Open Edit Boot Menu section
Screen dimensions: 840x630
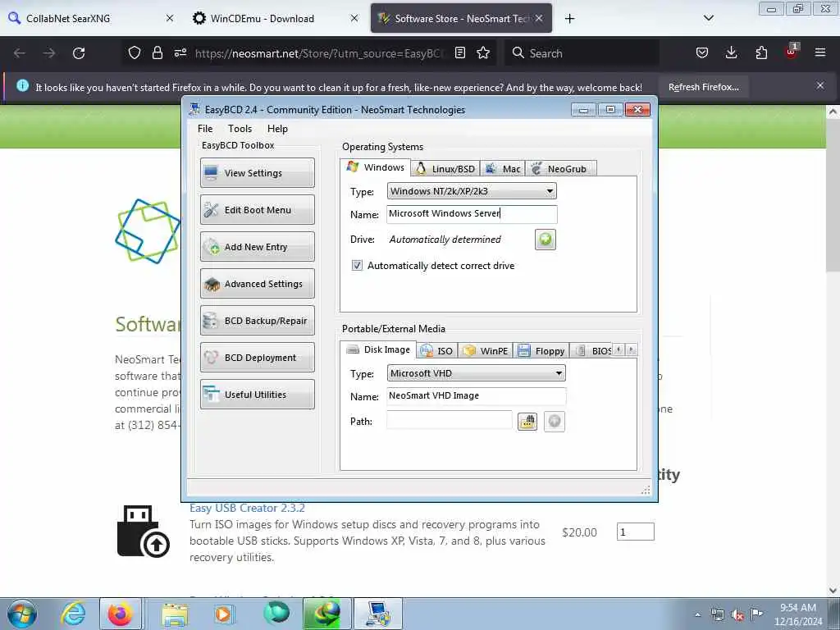257,209
